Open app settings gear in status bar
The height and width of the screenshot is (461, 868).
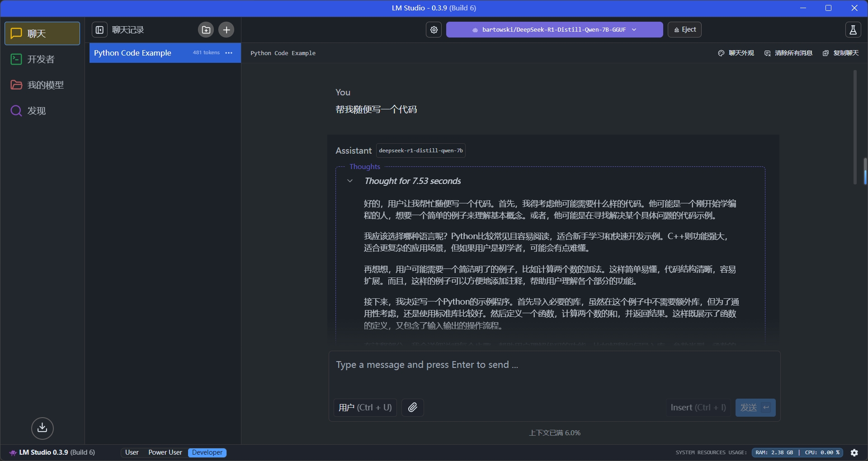(x=854, y=452)
